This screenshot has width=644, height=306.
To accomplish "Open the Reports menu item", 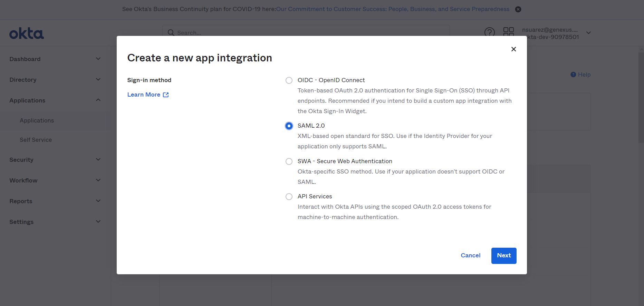I will click(x=21, y=201).
